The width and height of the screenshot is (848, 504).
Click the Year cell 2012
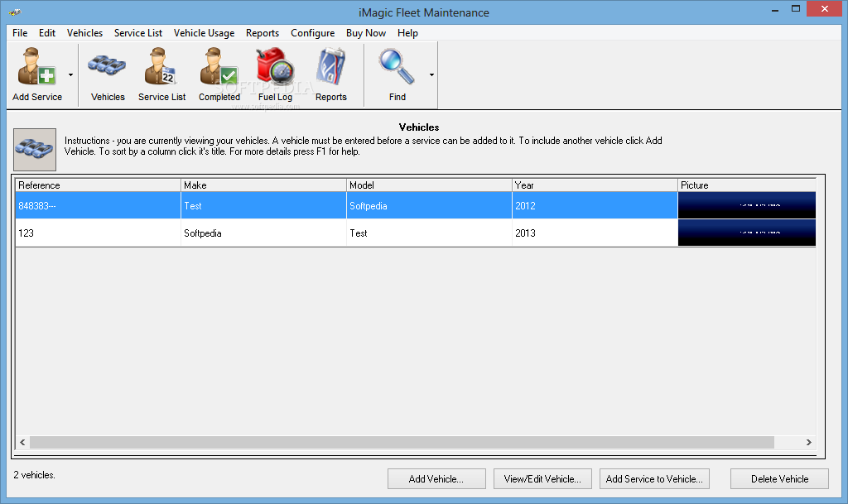click(595, 205)
